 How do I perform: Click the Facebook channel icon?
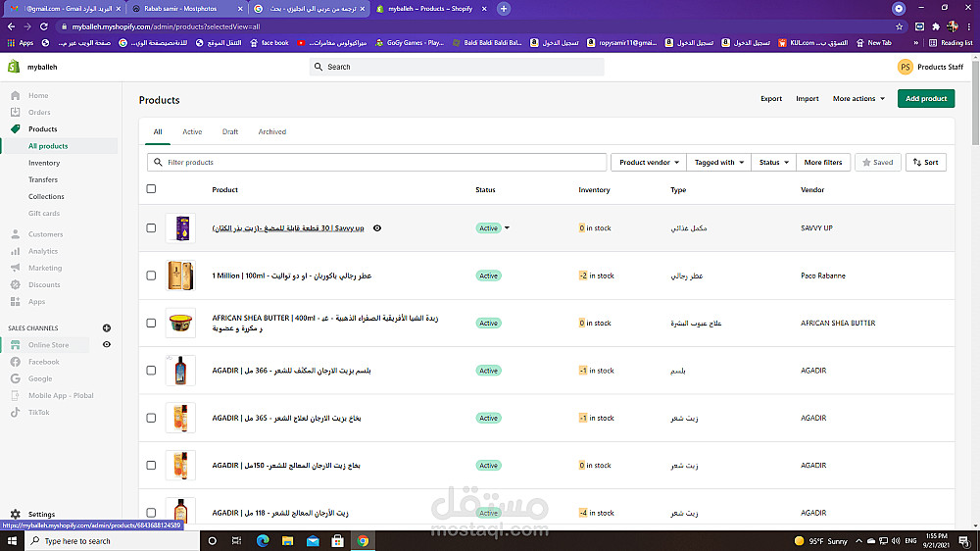coord(16,362)
